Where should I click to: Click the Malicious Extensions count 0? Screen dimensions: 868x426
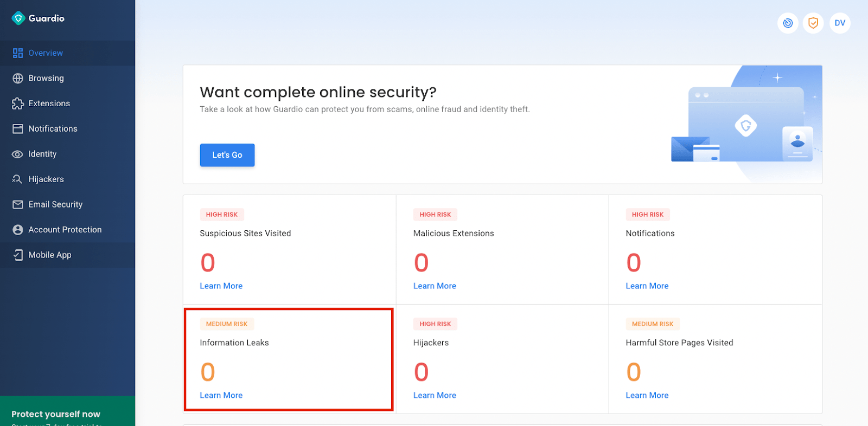422,263
